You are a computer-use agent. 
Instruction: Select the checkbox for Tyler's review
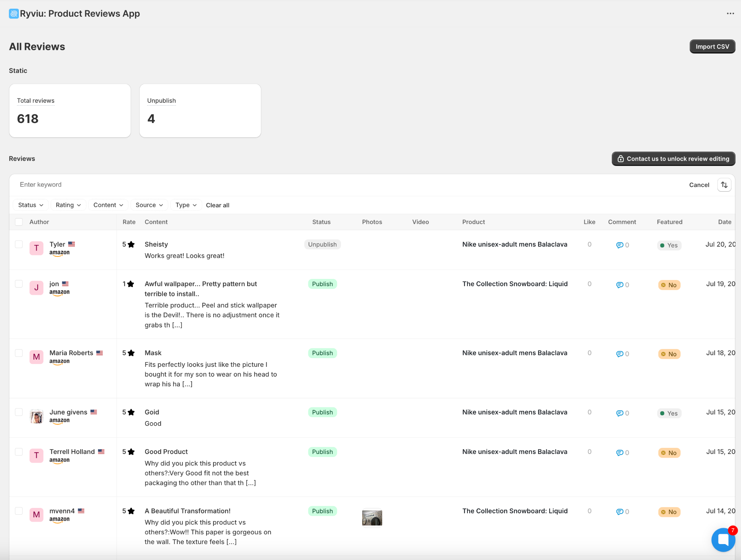(x=19, y=245)
